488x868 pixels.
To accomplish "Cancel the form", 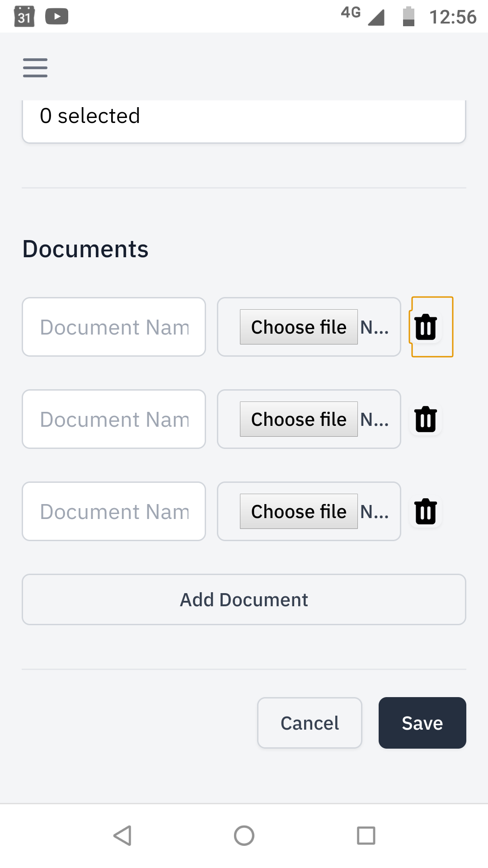I will (310, 723).
